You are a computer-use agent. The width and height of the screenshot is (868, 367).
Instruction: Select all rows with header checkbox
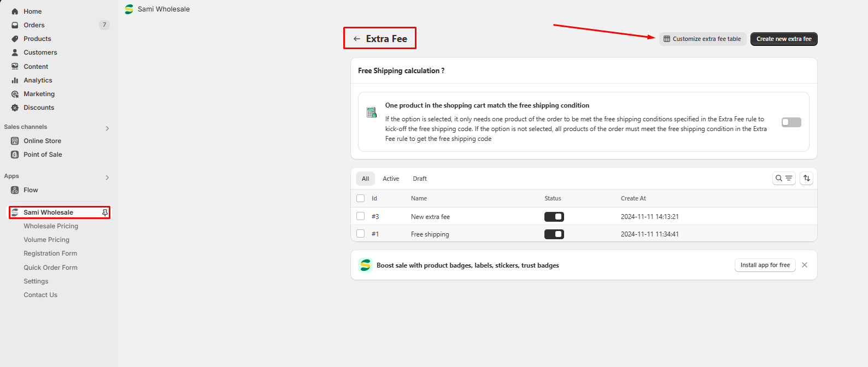pyautogui.click(x=360, y=198)
